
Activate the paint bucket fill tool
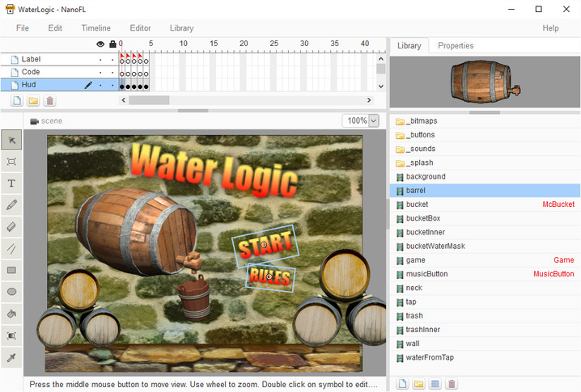tap(11, 314)
